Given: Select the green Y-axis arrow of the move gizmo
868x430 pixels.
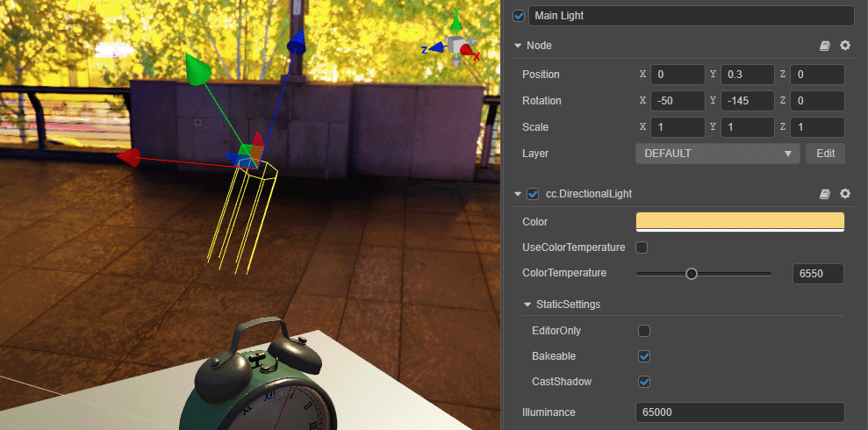Looking at the screenshot, I should (197, 68).
